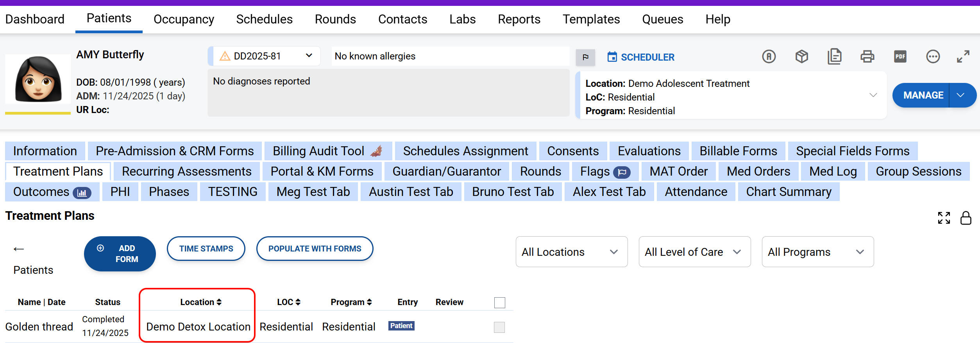Export chart using PDF icon
This screenshot has width=980, height=343.
(900, 57)
